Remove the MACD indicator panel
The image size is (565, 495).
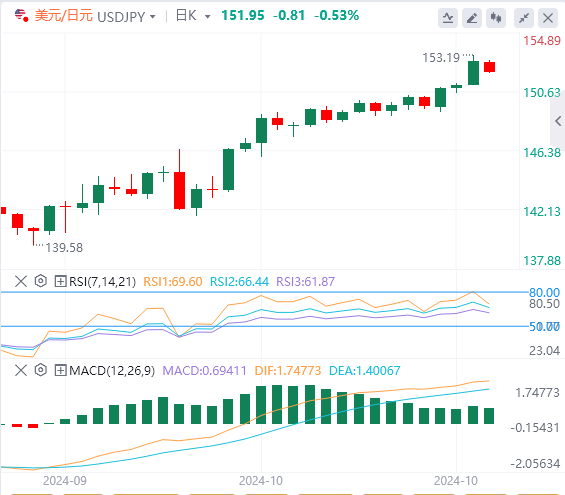(x=21, y=370)
